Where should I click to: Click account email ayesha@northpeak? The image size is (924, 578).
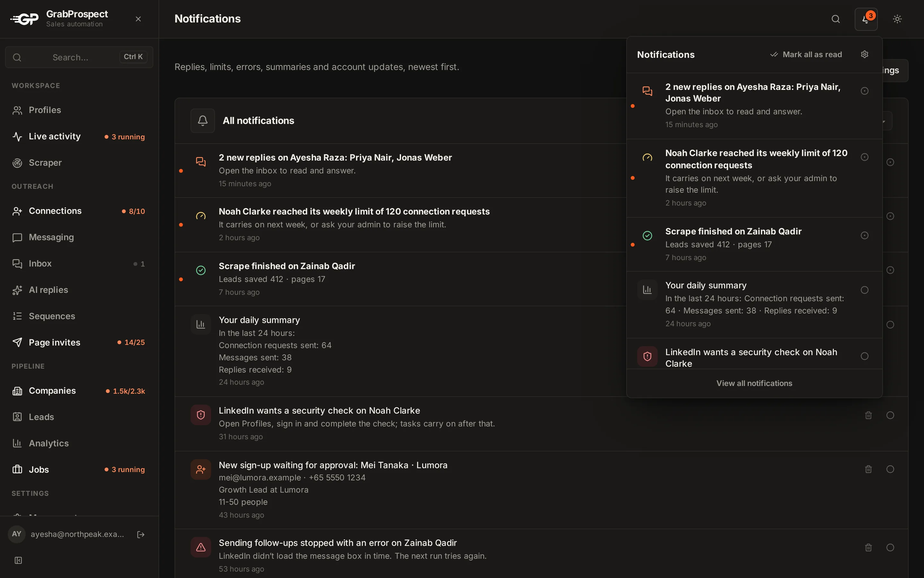pyautogui.click(x=77, y=534)
